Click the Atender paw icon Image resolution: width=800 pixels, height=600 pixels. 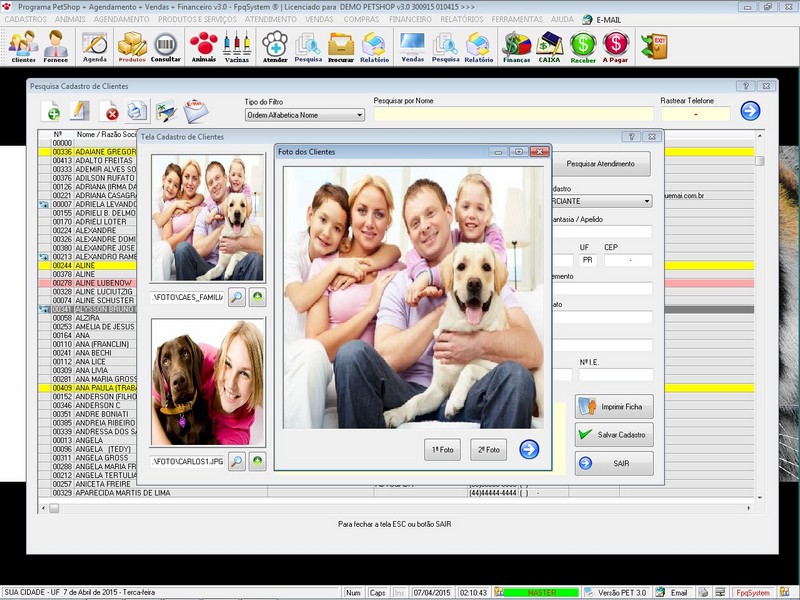tap(275, 46)
